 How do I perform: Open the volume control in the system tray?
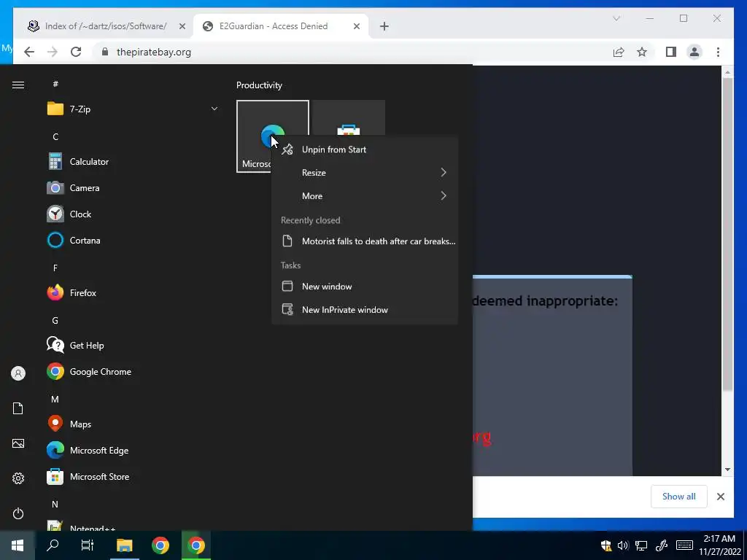623,545
